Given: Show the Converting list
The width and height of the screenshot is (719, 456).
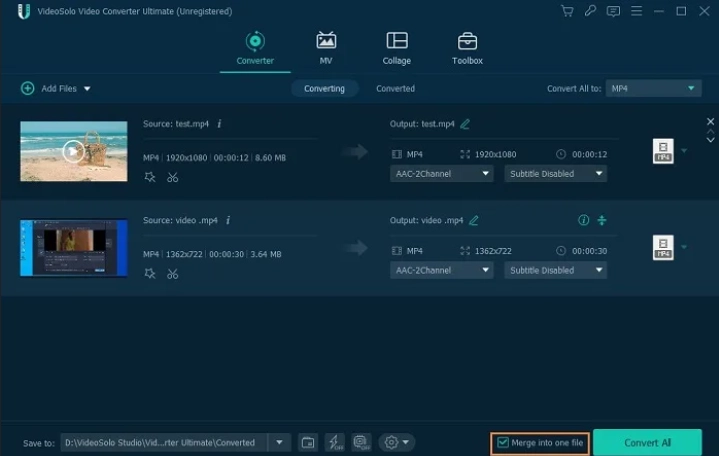Looking at the screenshot, I should tap(324, 89).
